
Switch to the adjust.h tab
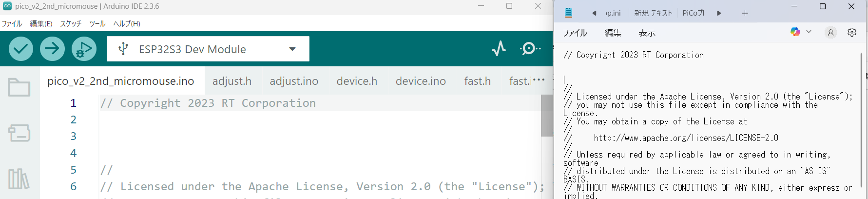(x=232, y=81)
